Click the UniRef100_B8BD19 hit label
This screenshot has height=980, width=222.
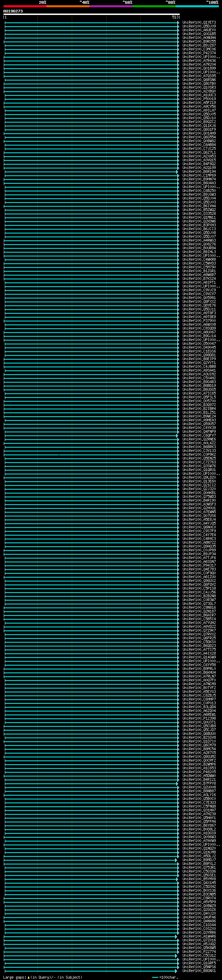(199, 386)
